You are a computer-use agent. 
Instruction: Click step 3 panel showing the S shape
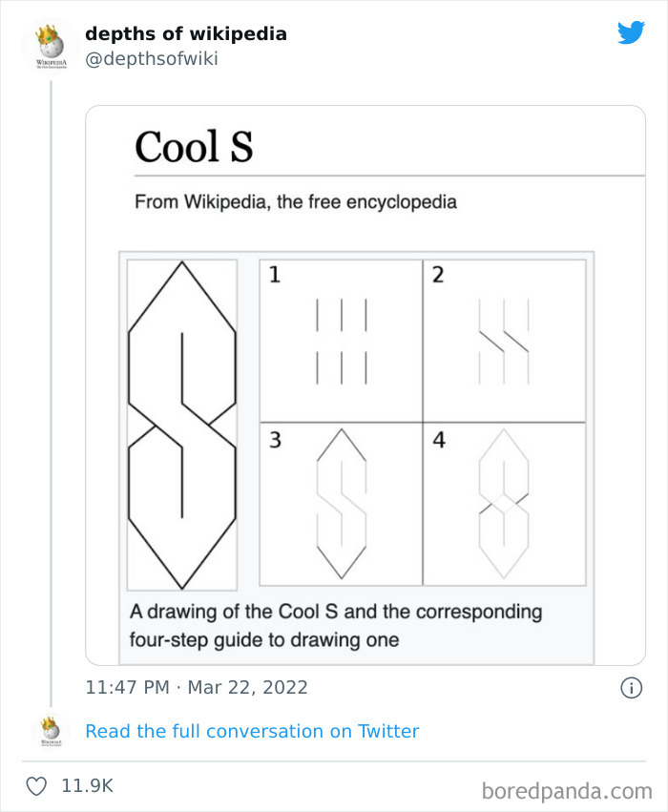pos(339,501)
